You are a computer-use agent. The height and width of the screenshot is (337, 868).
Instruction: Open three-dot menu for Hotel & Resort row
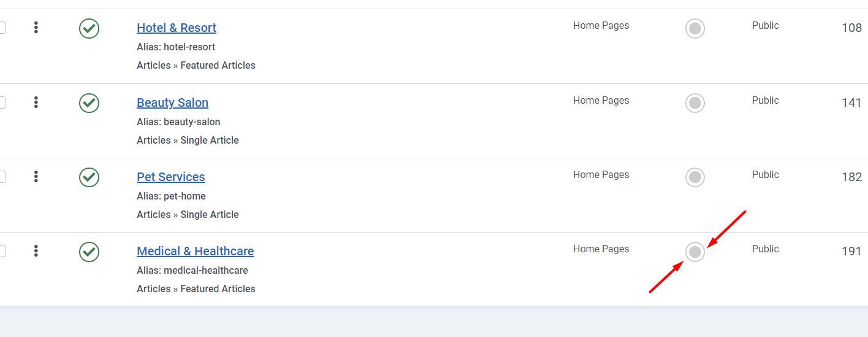tap(36, 28)
